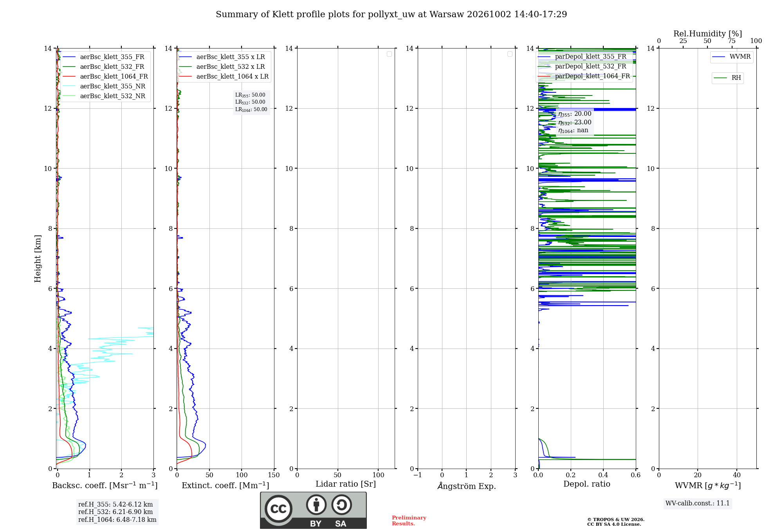The width and height of the screenshot is (783, 532).
Task: Click the Creative Commons CC circle icon
Action: pyautogui.click(x=278, y=509)
